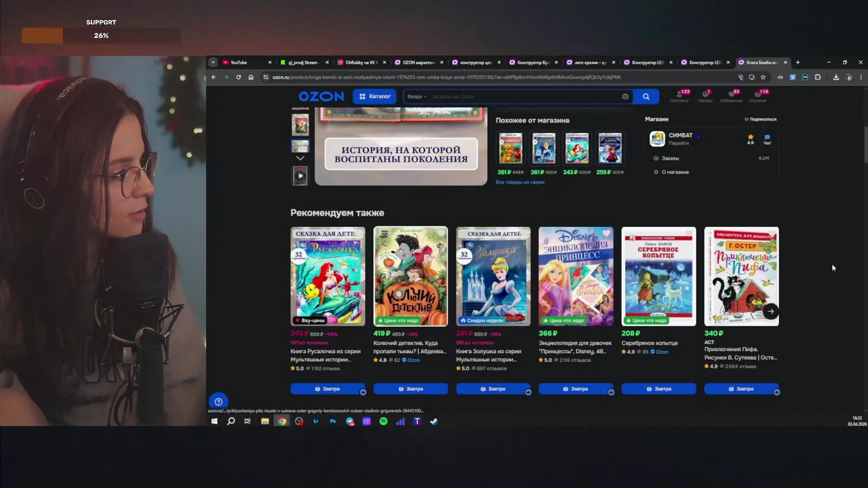868x488 pixels.
Task: Open the Избранное favorites icon
Action: [732, 96]
